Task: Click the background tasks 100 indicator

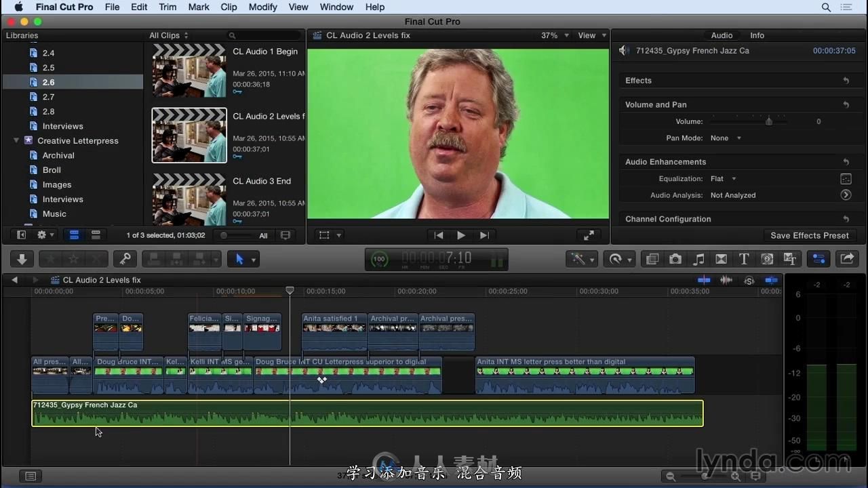Action: coord(379,259)
